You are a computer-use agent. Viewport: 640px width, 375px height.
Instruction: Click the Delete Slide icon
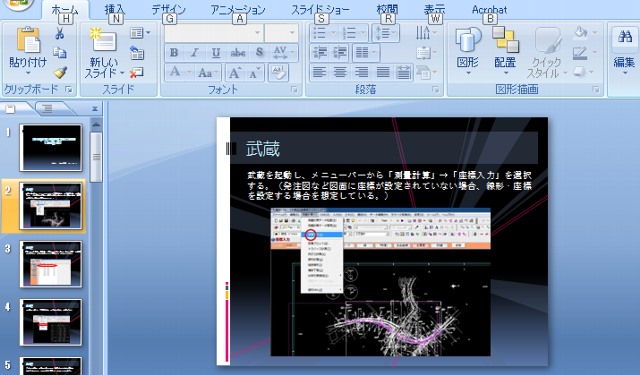click(137, 73)
